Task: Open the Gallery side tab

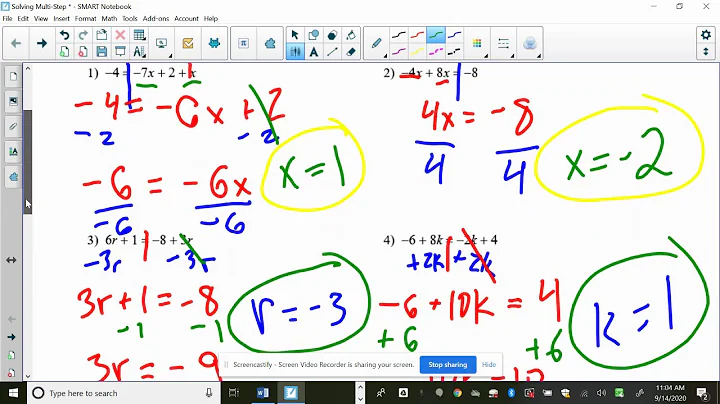Action: [13, 101]
